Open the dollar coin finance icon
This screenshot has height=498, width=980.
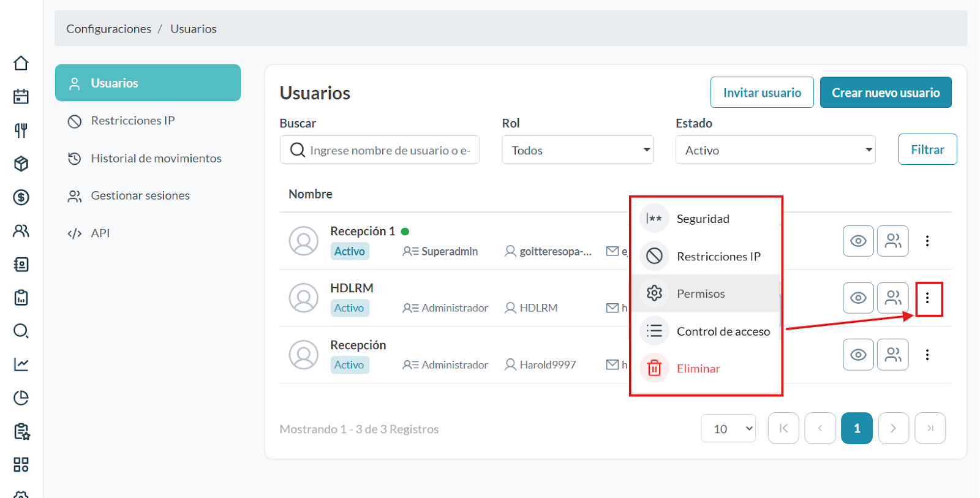(x=21, y=197)
